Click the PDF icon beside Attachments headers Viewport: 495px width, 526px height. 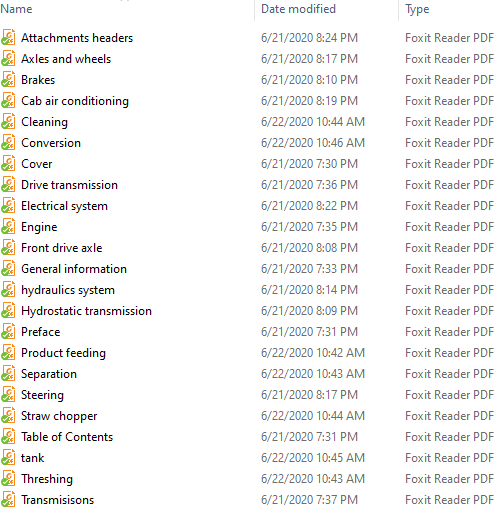click(x=8, y=38)
